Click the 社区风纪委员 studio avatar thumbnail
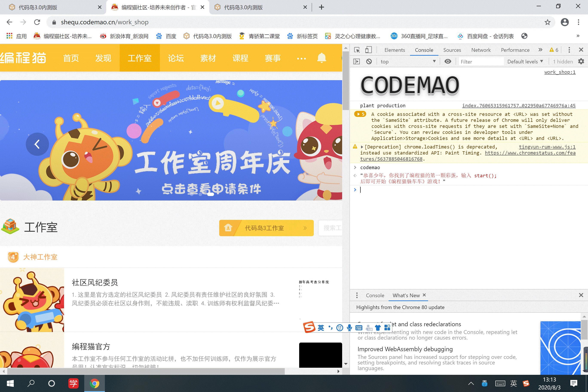Screen dimensions: 588x392 [32, 300]
